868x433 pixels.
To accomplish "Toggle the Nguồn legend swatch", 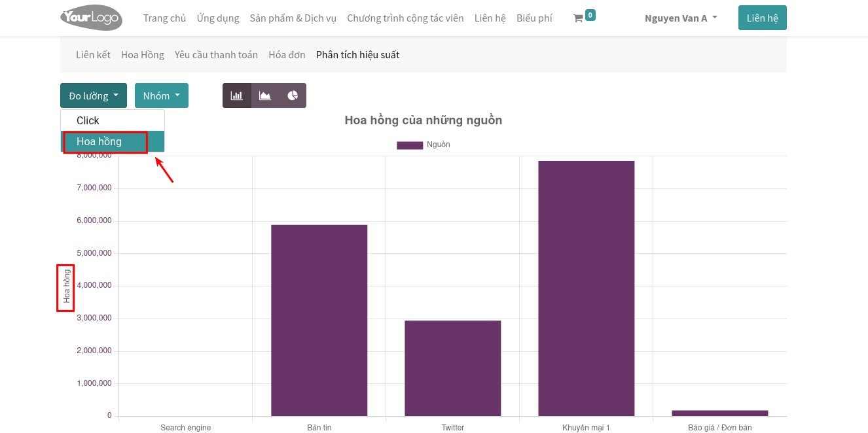I will point(410,145).
